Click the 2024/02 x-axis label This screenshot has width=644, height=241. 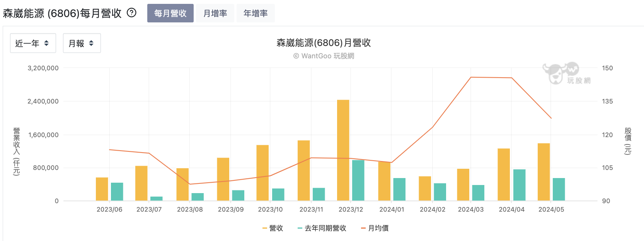[x=433, y=209]
